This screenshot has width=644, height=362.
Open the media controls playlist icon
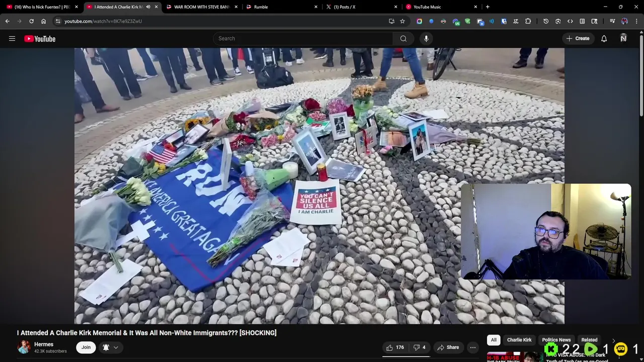click(612, 21)
